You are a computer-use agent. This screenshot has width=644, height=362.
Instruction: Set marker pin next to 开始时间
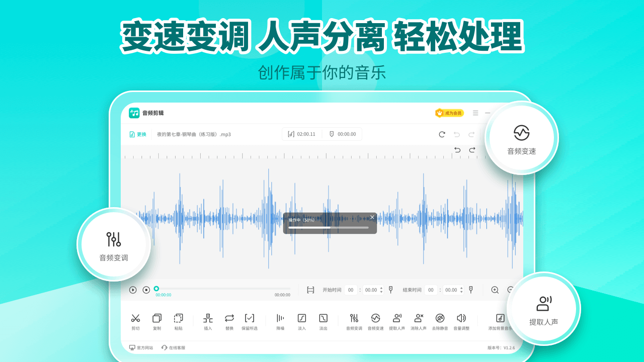(x=390, y=290)
